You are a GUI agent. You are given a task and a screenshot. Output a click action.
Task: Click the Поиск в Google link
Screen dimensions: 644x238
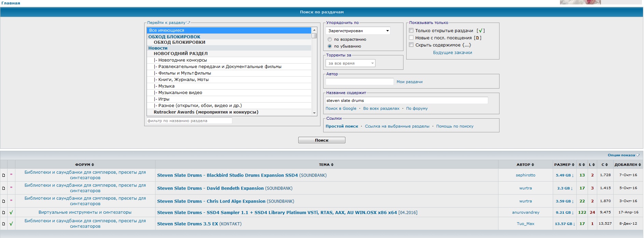tap(341, 108)
